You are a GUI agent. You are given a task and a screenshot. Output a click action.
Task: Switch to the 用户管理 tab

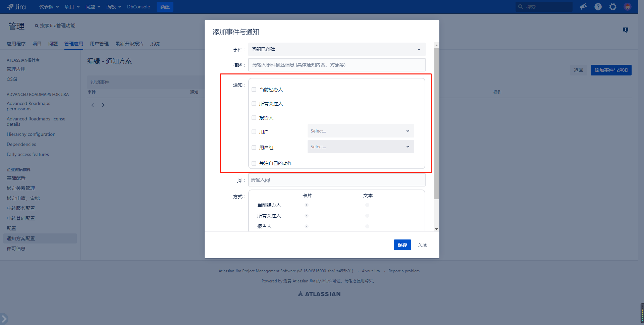(x=99, y=44)
